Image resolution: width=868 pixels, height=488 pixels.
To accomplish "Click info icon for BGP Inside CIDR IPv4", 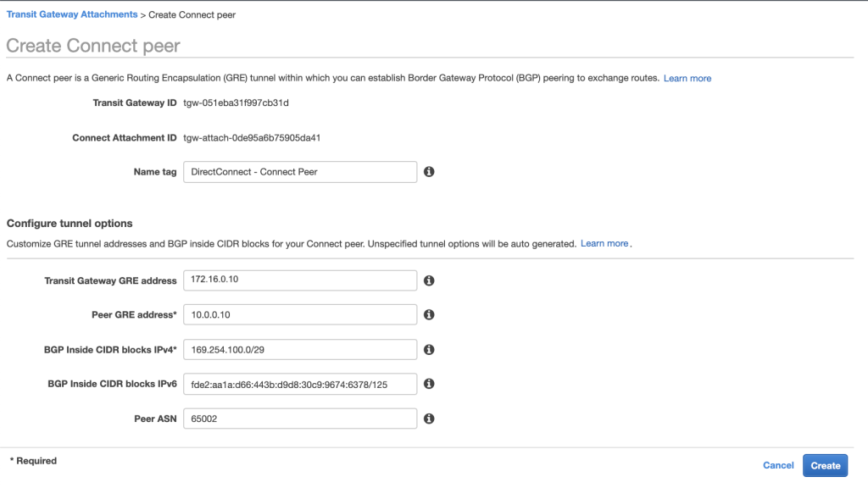I will pos(429,349).
